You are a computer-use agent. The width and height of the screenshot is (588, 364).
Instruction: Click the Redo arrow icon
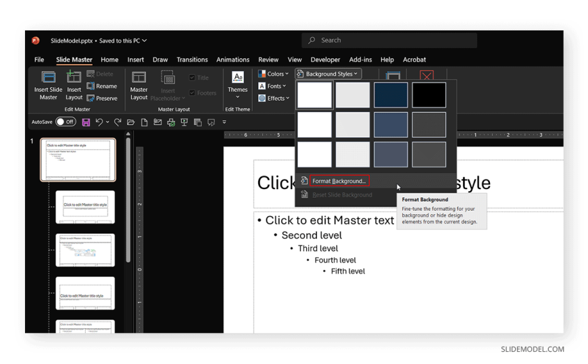[118, 122]
